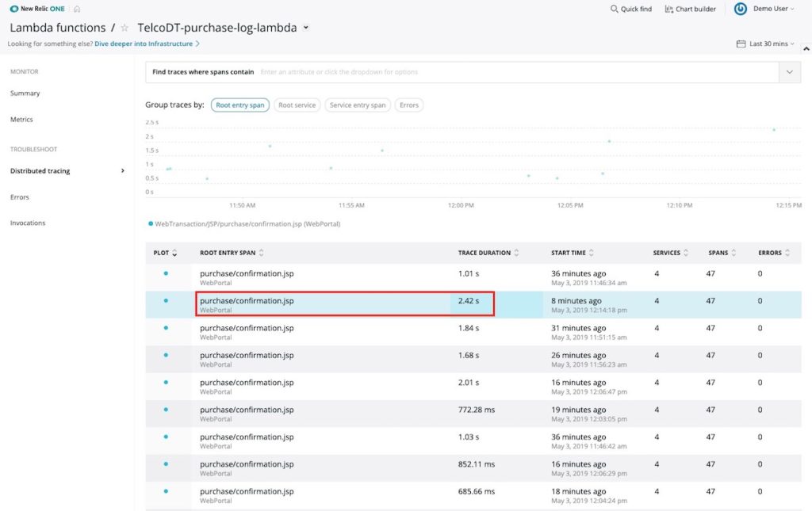The width and height of the screenshot is (812, 511).
Task: Toggle the WebTransaction legend dot
Action: click(x=151, y=224)
